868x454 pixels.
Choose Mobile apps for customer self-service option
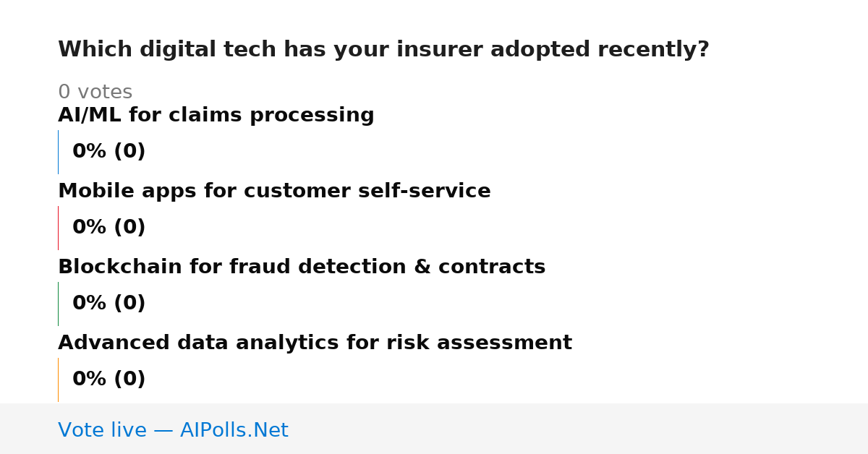274,192
